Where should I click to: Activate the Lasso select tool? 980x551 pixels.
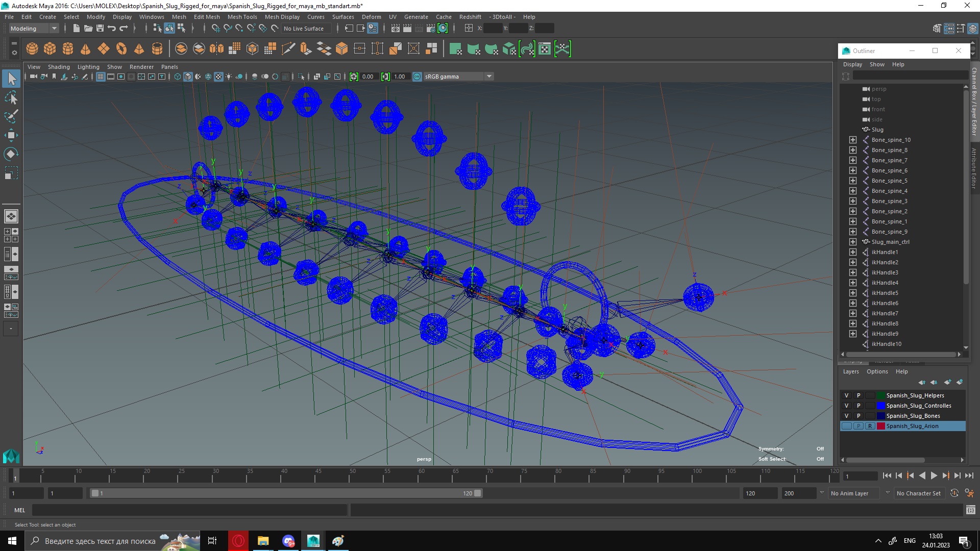click(11, 97)
